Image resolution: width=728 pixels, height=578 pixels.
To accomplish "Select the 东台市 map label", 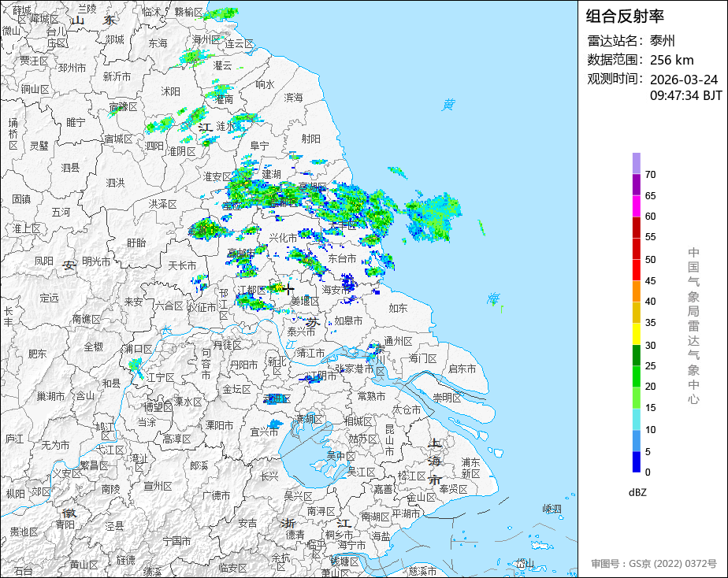I will point(342,258).
